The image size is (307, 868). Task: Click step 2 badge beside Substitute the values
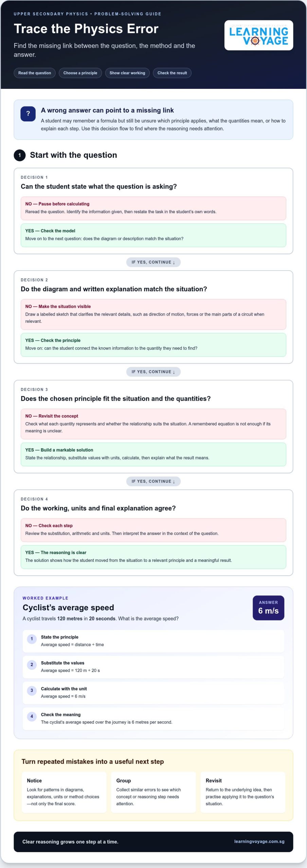pyautogui.click(x=32, y=665)
